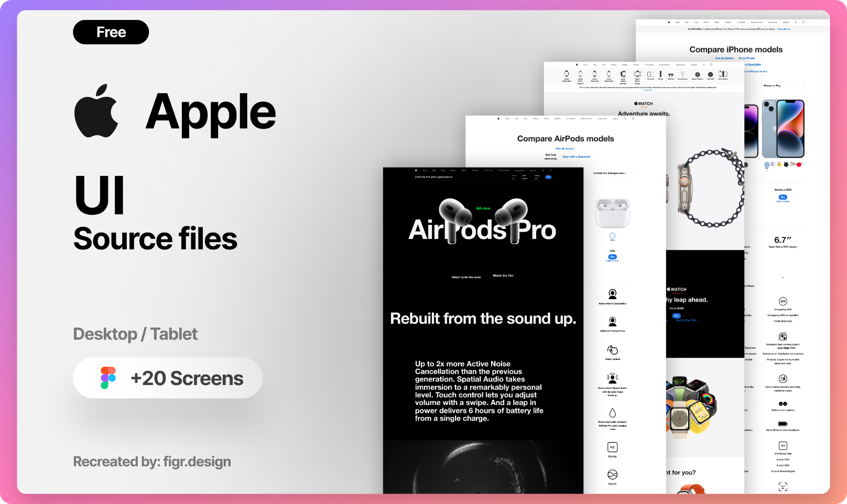Click the Compare iPhone models heading
This screenshot has width=847, height=504.
click(x=736, y=49)
